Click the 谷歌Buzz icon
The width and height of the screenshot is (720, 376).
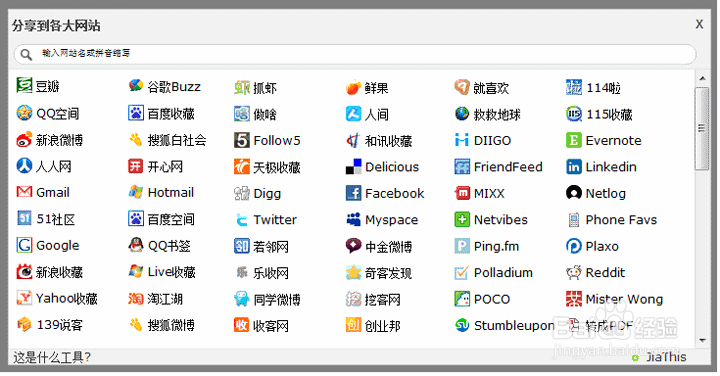click(x=135, y=86)
